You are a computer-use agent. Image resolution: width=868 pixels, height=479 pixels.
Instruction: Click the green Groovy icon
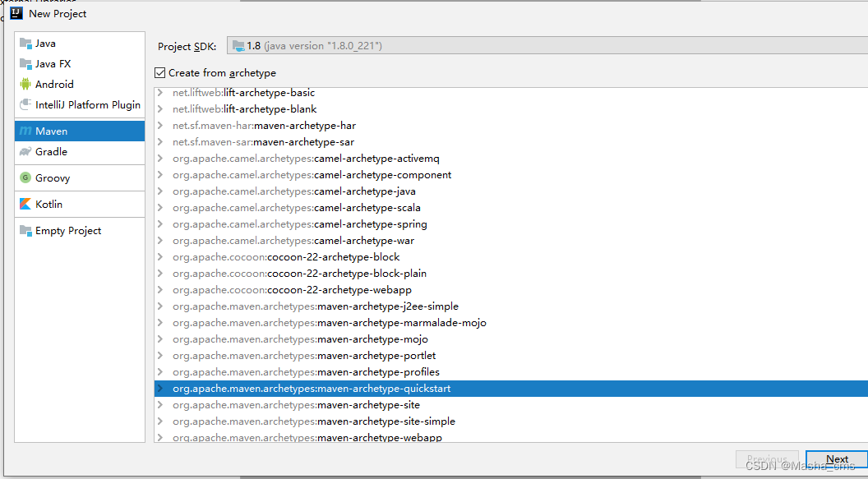[25, 177]
